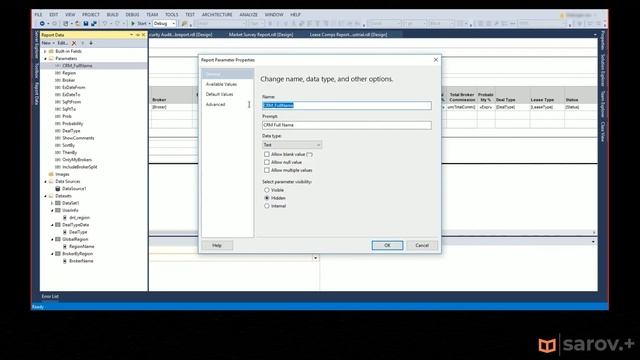Collapse the Parameters node
640x360 pixels.
[45, 59]
